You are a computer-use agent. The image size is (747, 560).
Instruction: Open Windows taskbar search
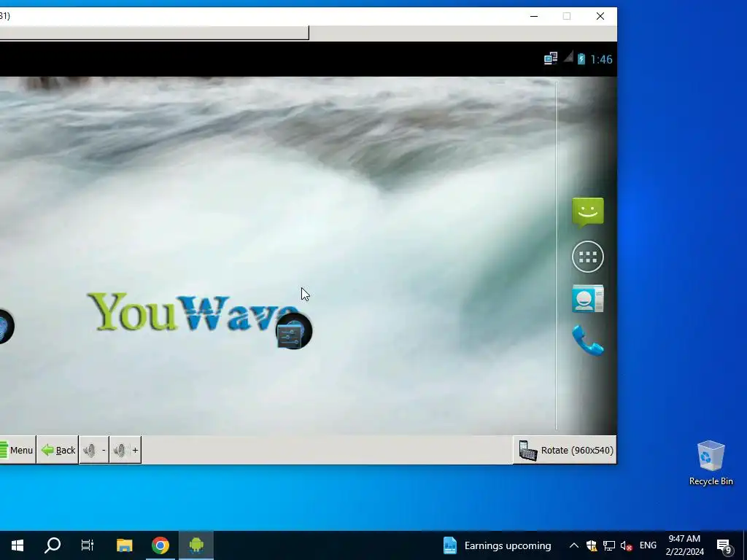(x=53, y=545)
